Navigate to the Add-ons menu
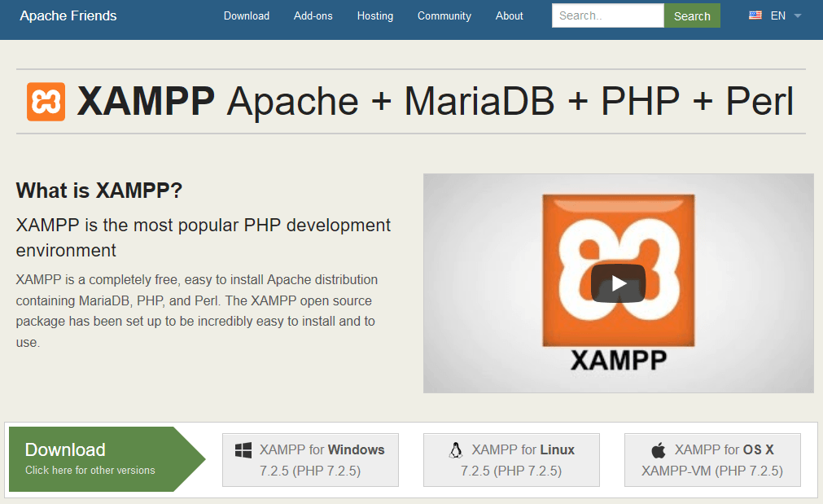The image size is (823, 504). (313, 15)
